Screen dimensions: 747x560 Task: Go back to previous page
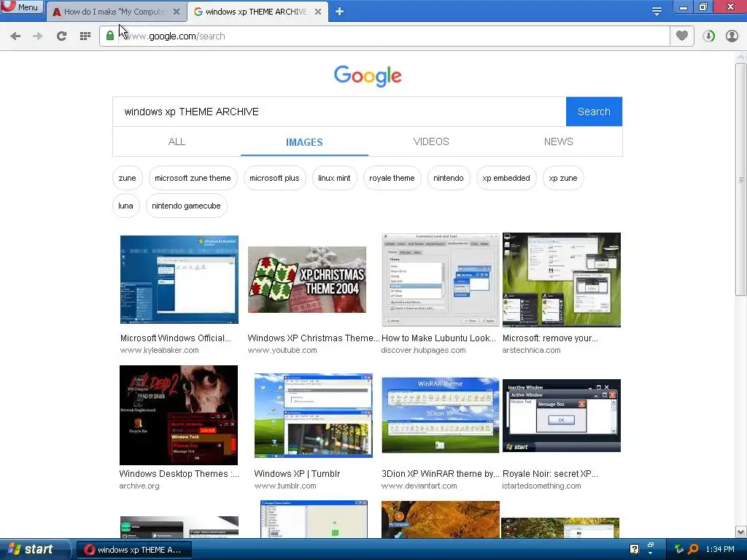(16, 36)
